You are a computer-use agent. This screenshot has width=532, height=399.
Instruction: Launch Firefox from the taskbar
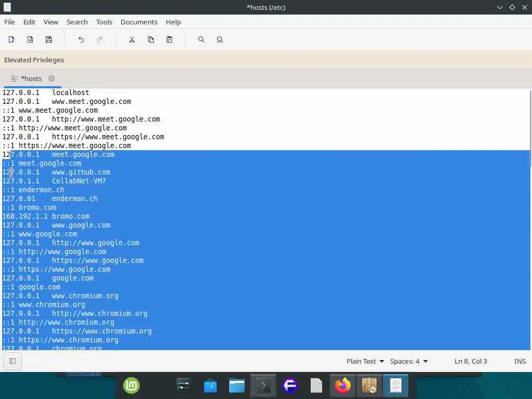point(343,386)
